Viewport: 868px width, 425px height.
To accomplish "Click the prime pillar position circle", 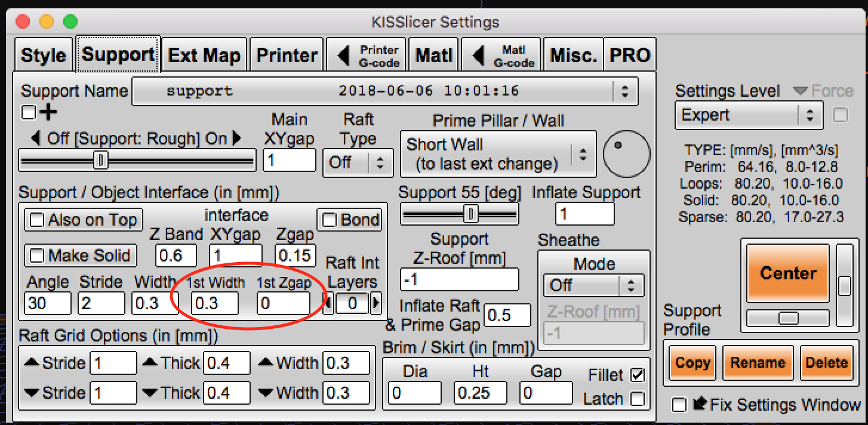I will coord(626,153).
